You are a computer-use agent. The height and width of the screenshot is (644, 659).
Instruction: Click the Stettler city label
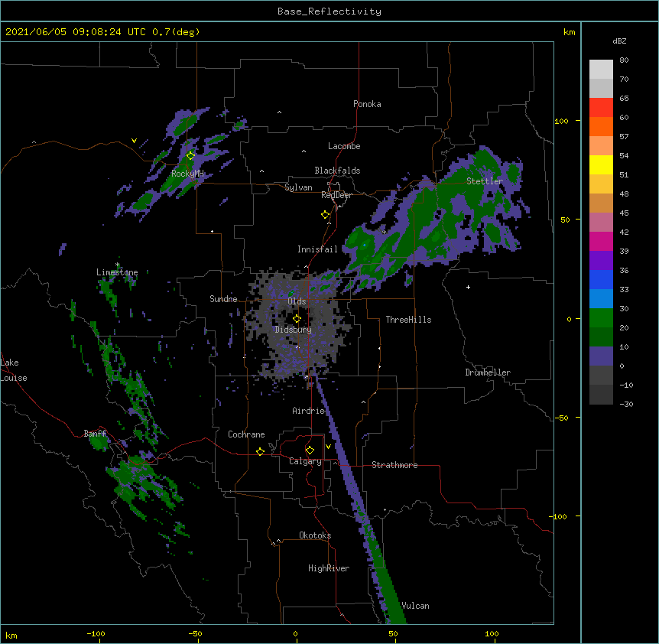(485, 181)
